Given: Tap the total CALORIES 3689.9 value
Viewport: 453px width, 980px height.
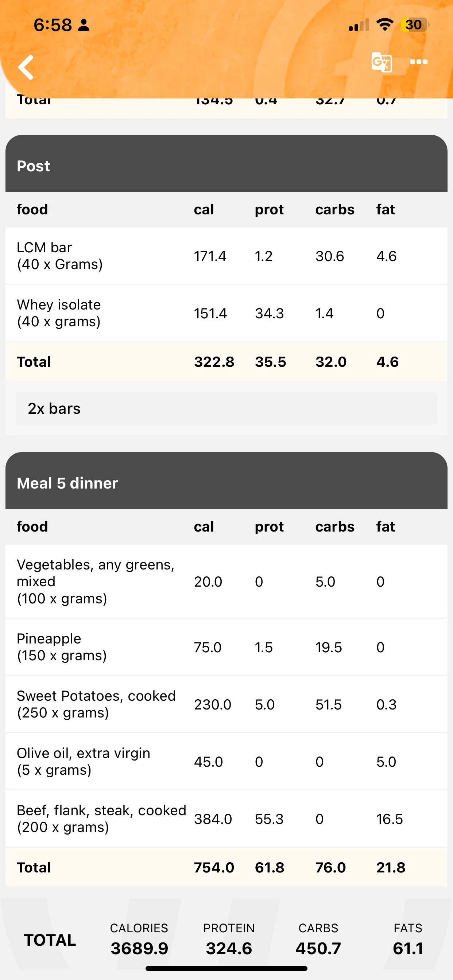Looking at the screenshot, I should coord(139,948).
